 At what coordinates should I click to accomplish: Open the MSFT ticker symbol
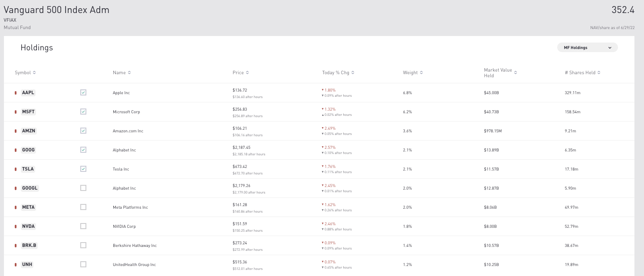pos(28,112)
